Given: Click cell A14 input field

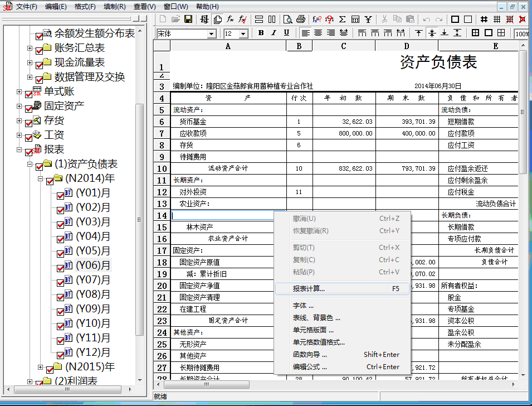Looking at the screenshot, I should pos(223,215).
